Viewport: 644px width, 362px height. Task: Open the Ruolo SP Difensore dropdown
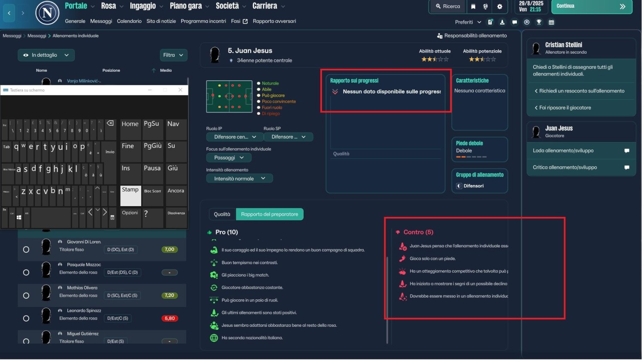click(289, 137)
